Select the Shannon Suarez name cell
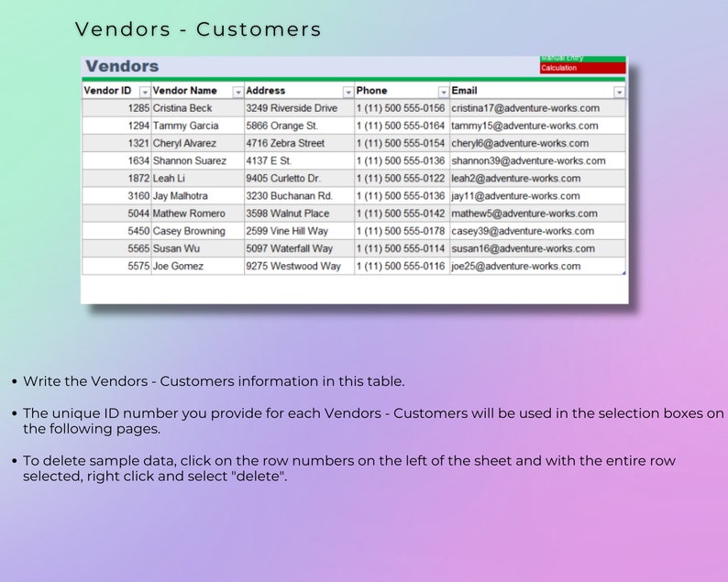The image size is (728, 582). coord(198,161)
